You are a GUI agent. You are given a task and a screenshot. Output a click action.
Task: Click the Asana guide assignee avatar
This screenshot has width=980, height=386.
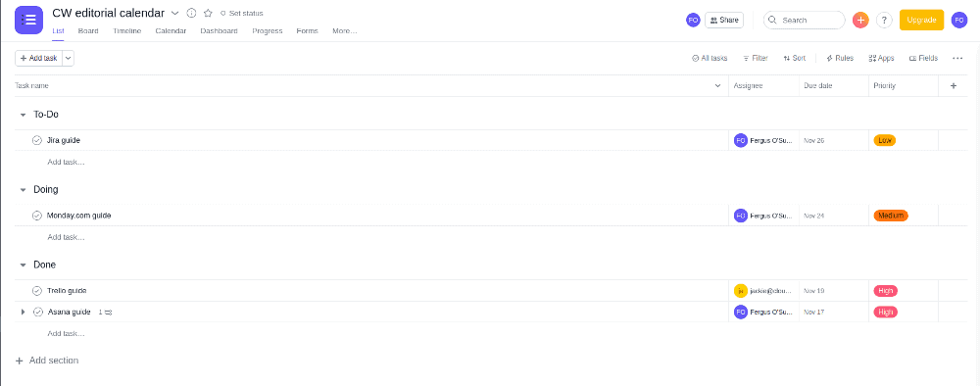pyautogui.click(x=741, y=312)
